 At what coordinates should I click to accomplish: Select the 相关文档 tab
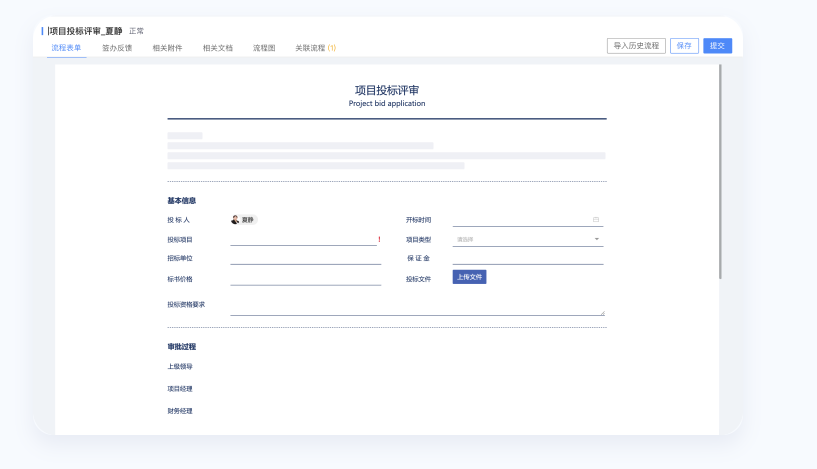pos(217,47)
